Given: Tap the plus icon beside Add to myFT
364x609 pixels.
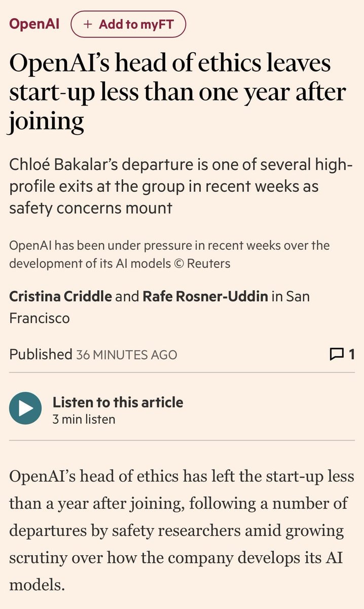Looking at the screenshot, I should tap(88, 24).
